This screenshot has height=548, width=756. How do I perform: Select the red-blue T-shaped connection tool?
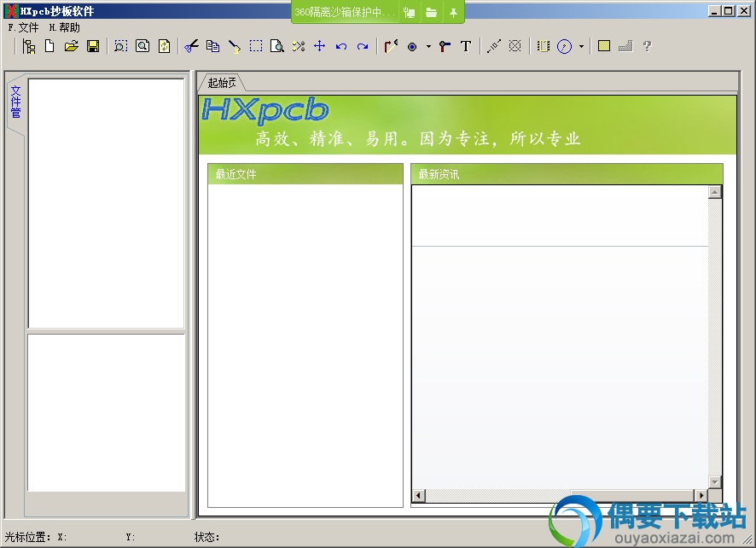coord(445,46)
